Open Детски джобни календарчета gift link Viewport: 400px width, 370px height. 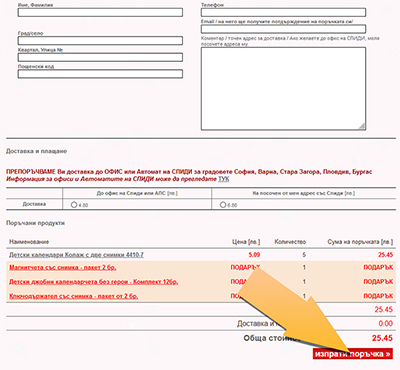tap(94, 282)
